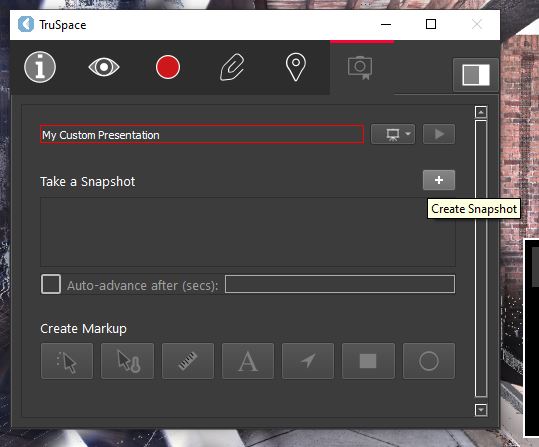The width and height of the screenshot is (539, 447).
Task: Select the rectangle markup tool
Action: coord(368,361)
